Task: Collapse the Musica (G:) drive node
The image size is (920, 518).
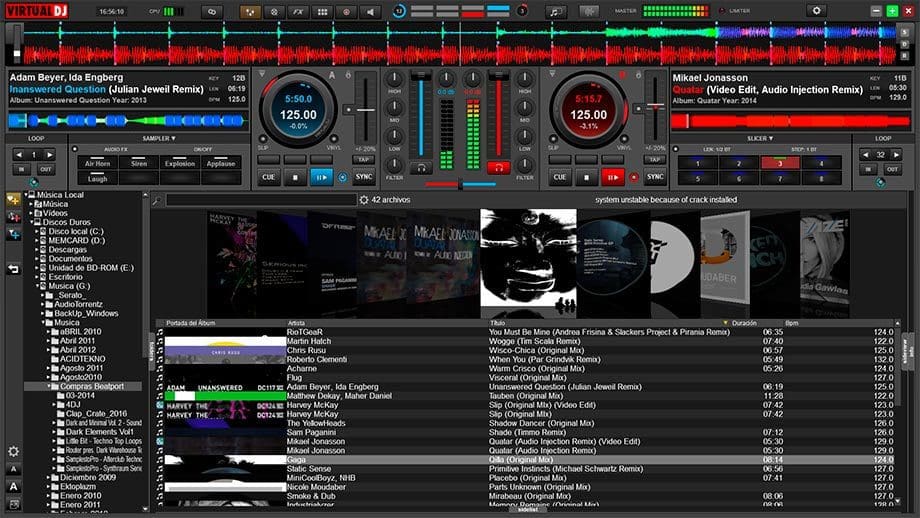Action: (38, 286)
